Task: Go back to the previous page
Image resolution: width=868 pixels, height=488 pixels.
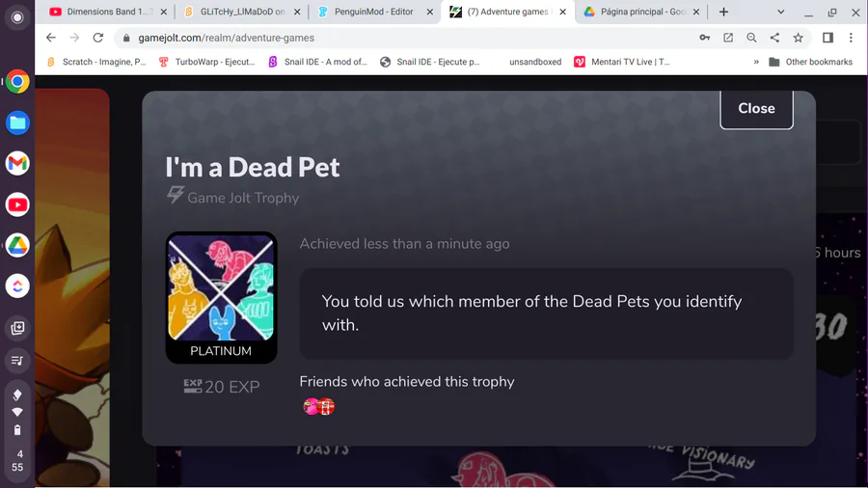Action: click(x=51, y=38)
